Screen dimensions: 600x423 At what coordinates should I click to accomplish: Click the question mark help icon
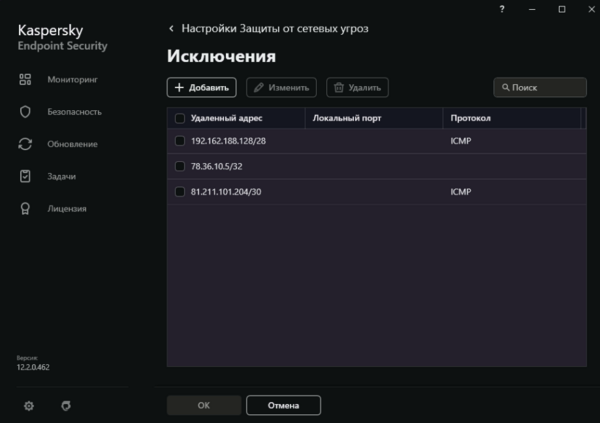pyautogui.click(x=502, y=9)
